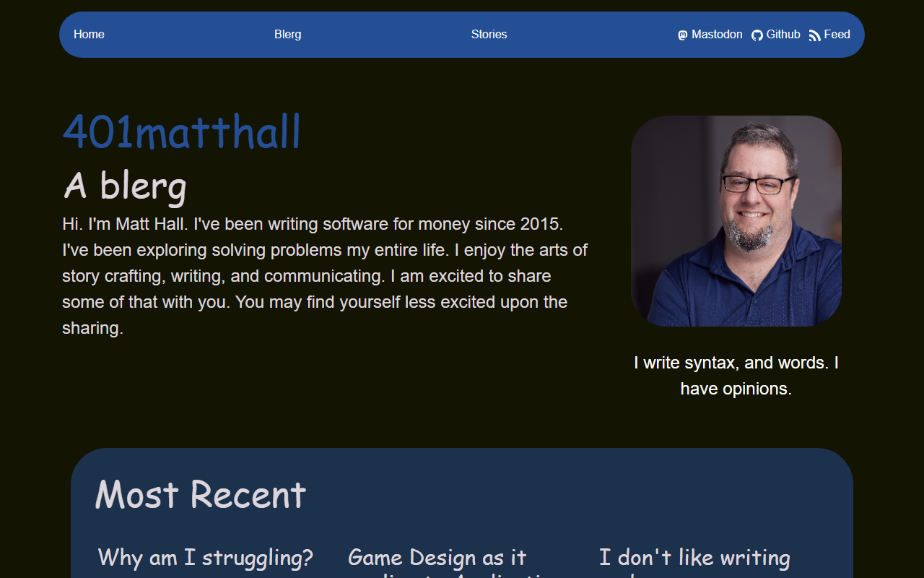
Task: Go to the Blerg page
Action: (x=288, y=34)
